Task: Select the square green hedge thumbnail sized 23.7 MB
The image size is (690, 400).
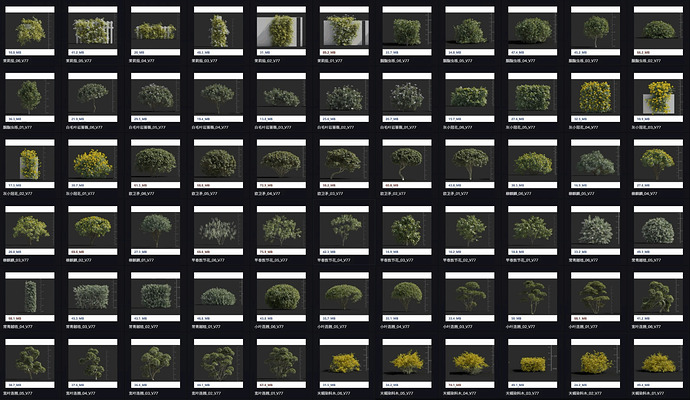Action: [x=407, y=31]
